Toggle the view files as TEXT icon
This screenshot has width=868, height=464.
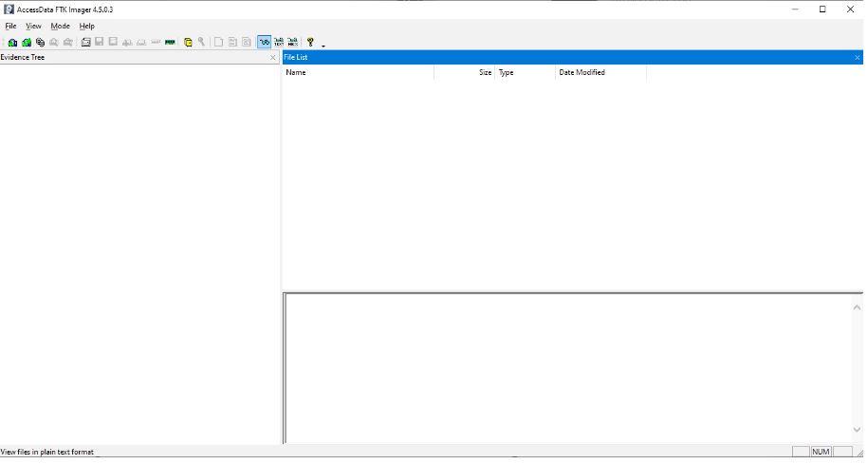(279, 42)
